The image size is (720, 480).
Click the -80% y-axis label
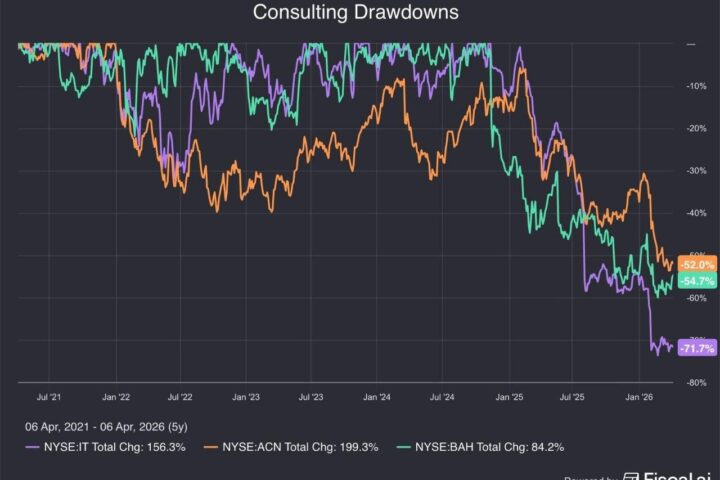(696, 383)
